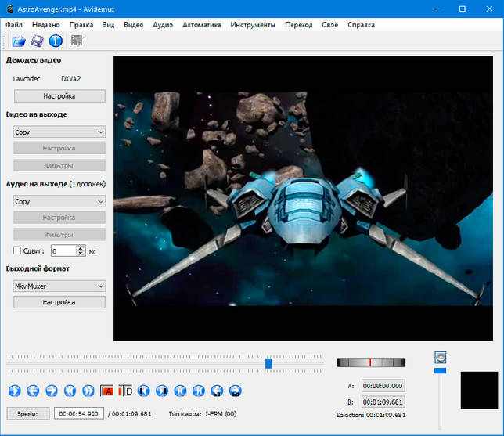This screenshot has height=436, width=504.
Task: Click the DXVA2 label
Action: (x=71, y=79)
